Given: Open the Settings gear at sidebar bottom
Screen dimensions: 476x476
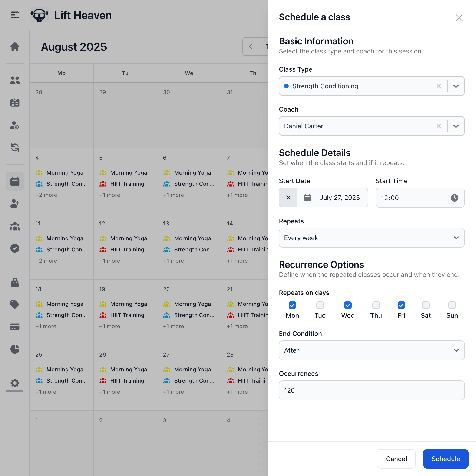Looking at the screenshot, I should coord(15,383).
